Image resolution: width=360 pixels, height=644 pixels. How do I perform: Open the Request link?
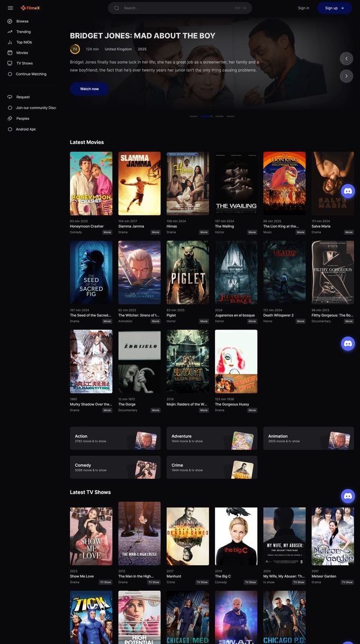23,97
